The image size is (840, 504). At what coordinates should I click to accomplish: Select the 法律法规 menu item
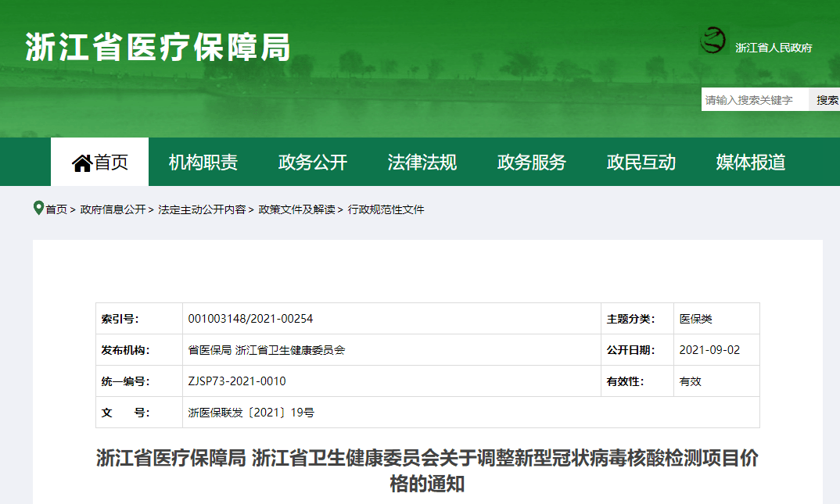pos(422,161)
